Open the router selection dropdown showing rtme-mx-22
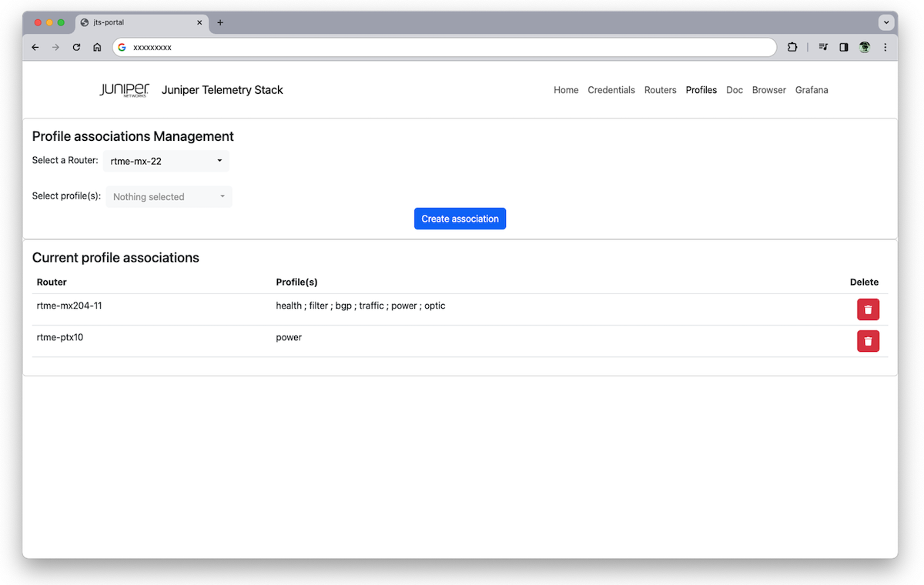This screenshot has height=585, width=924. point(166,161)
